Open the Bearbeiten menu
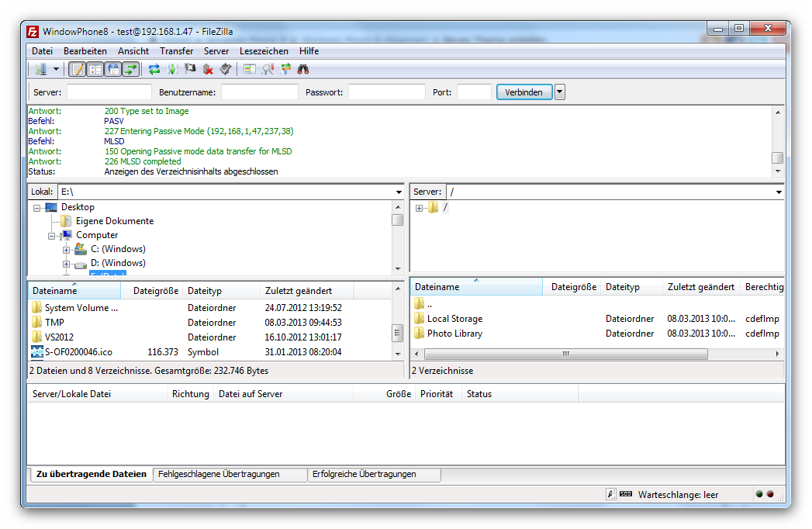This screenshot has width=812, height=529. tap(85, 50)
